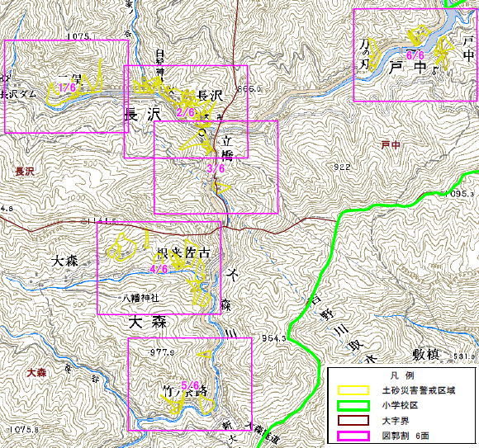479x448 pixels.
Task: Click the dark red 大字界 legend swatch
Action: pos(353,421)
